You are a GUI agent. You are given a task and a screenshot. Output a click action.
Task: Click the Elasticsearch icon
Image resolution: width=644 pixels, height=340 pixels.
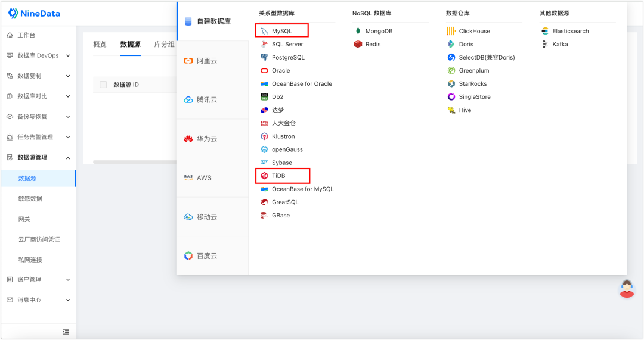click(545, 31)
